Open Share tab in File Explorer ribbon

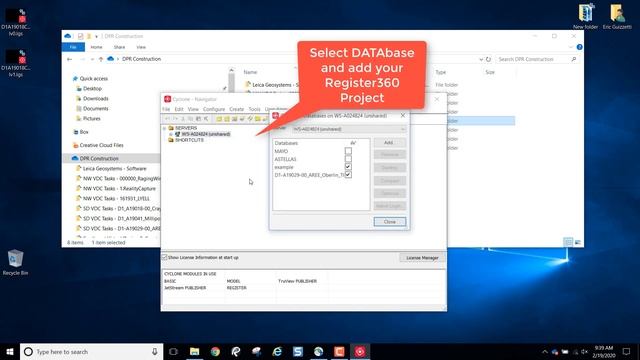click(x=119, y=47)
